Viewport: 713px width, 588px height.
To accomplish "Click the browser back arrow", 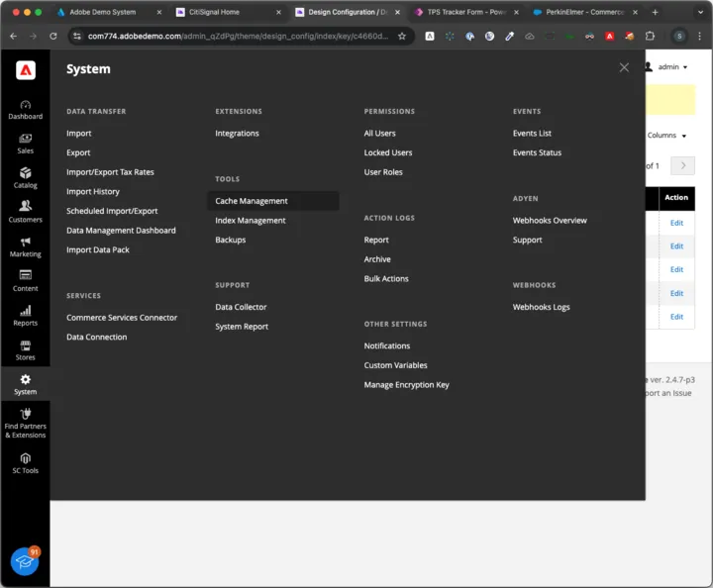I will coord(13,37).
